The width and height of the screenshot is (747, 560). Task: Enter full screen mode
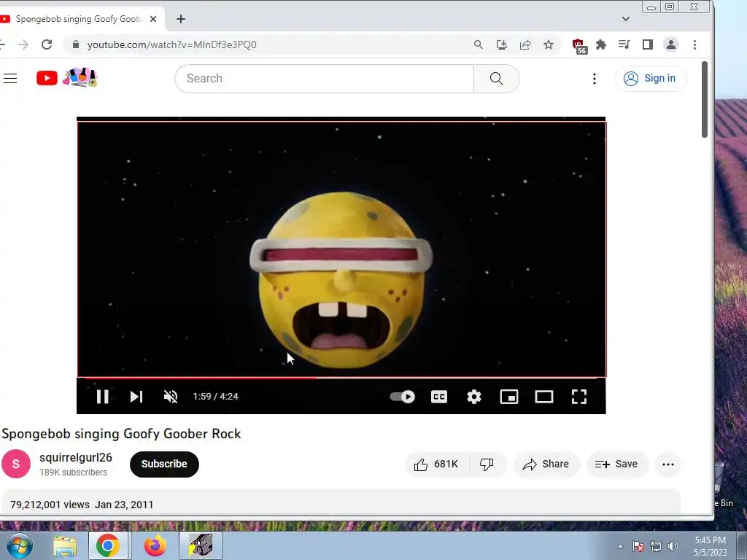pyautogui.click(x=578, y=397)
